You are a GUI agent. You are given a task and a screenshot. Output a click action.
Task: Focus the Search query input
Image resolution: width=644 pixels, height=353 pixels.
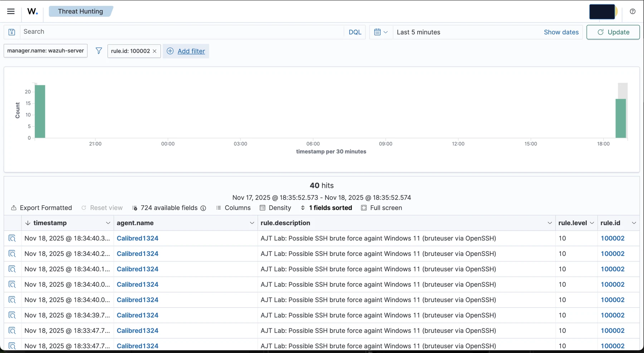182,32
